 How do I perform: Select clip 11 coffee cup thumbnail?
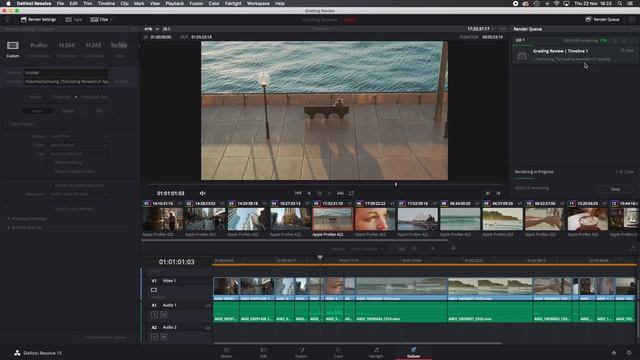tap(587, 219)
